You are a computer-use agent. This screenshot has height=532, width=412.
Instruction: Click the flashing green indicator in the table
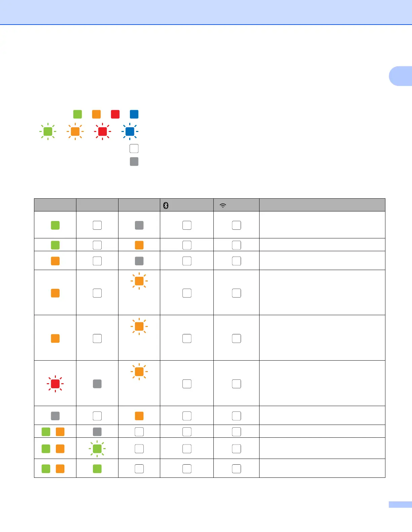pos(97,448)
